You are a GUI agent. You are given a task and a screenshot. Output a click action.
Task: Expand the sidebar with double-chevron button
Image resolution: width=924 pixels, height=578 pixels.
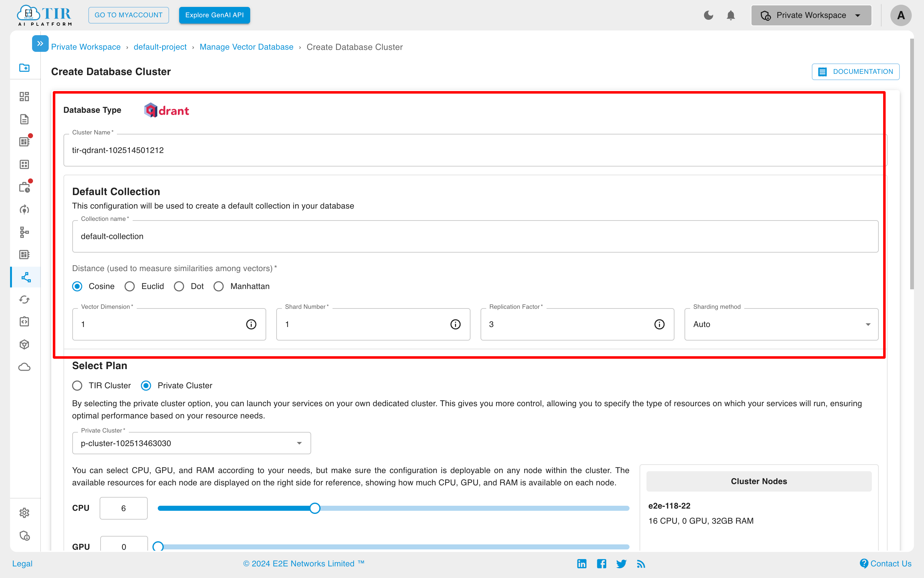[x=40, y=44]
